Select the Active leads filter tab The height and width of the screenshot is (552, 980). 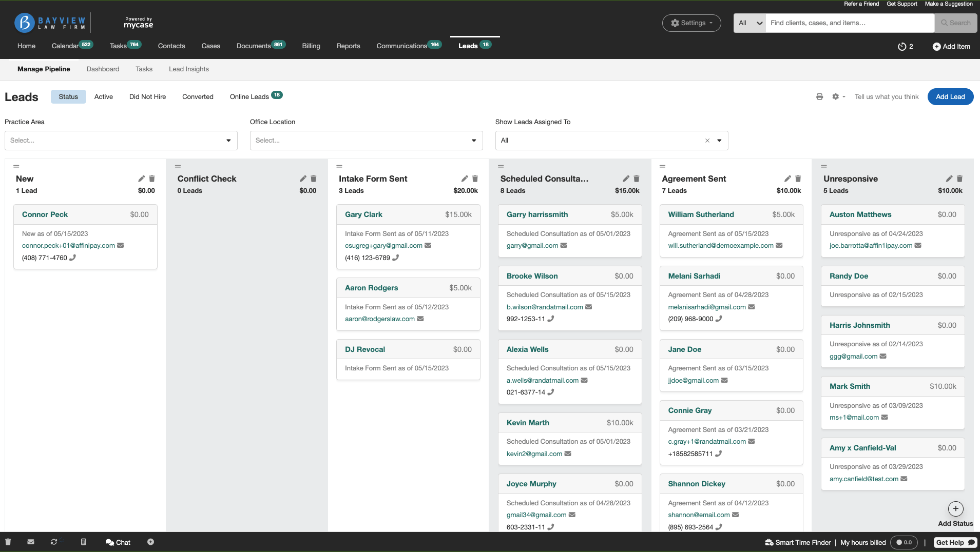pyautogui.click(x=104, y=96)
